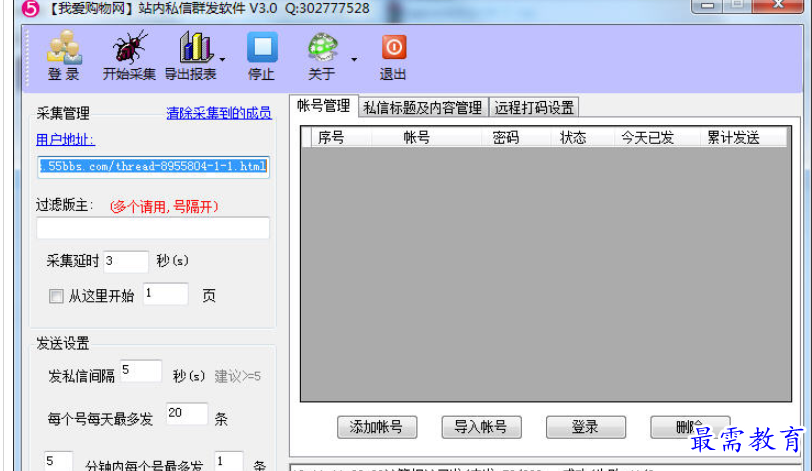Click the 密码 column header
This screenshot has height=471, width=812.
505,138
